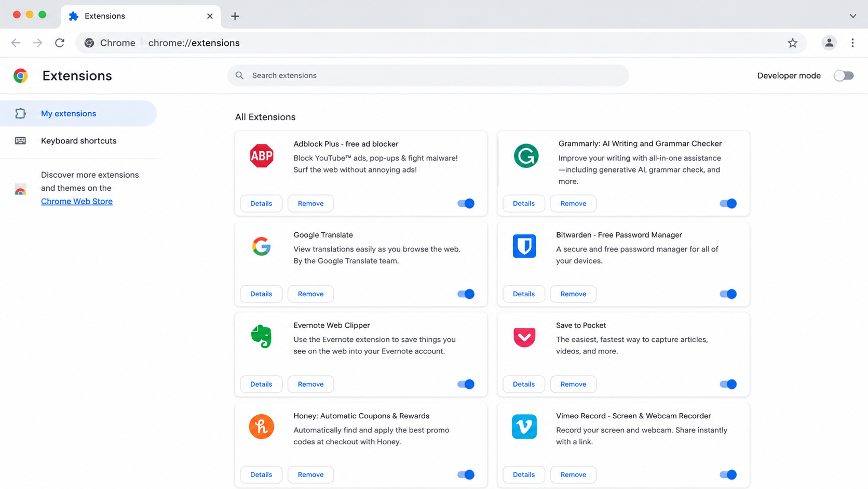
Task: Click the search magnifier icon
Action: point(239,75)
